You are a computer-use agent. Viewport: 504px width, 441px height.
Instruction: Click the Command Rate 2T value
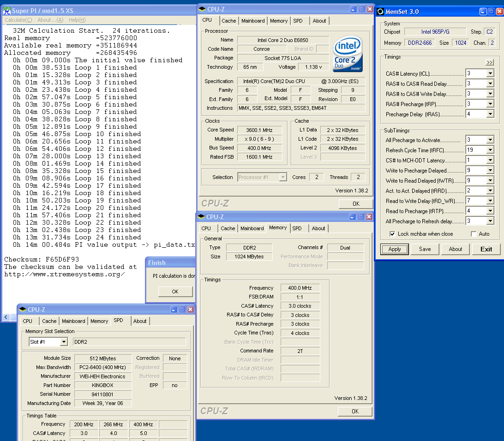(x=300, y=351)
